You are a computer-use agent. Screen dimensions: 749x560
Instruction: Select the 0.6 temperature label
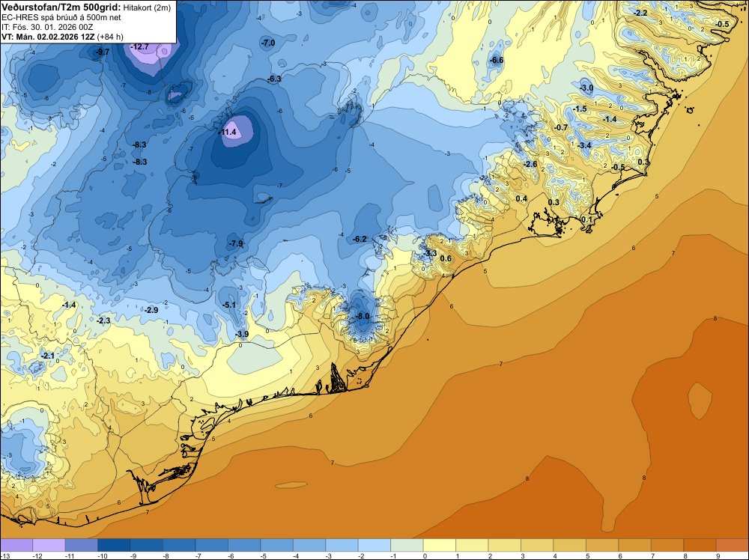[446, 259]
